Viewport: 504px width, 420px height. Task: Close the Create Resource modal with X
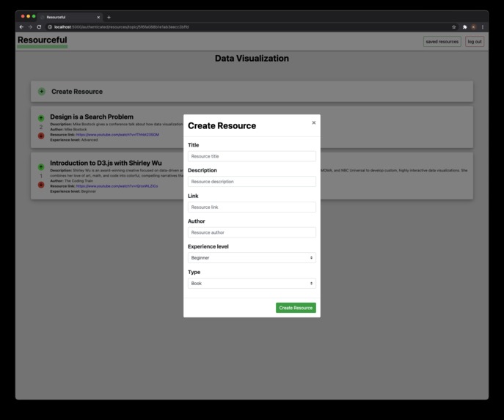coord(314,122)
